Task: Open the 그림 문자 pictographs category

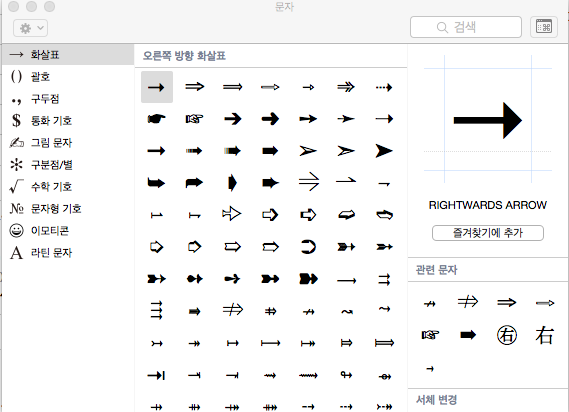Action: (x=68, y=143)
